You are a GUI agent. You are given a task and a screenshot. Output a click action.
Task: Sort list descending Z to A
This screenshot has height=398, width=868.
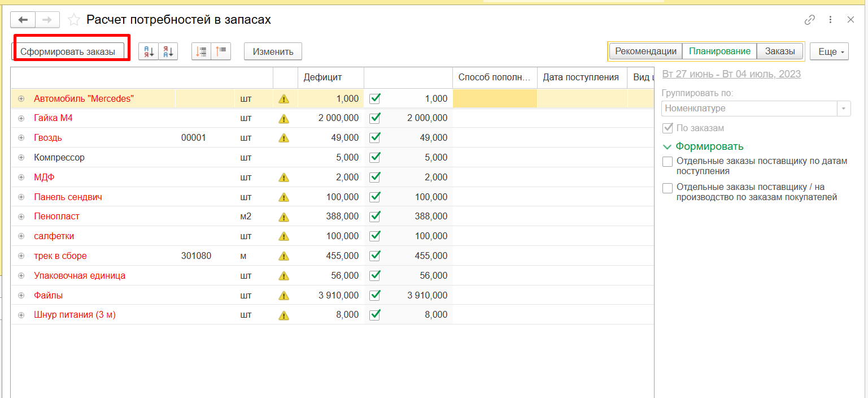(x=168, y=51)
